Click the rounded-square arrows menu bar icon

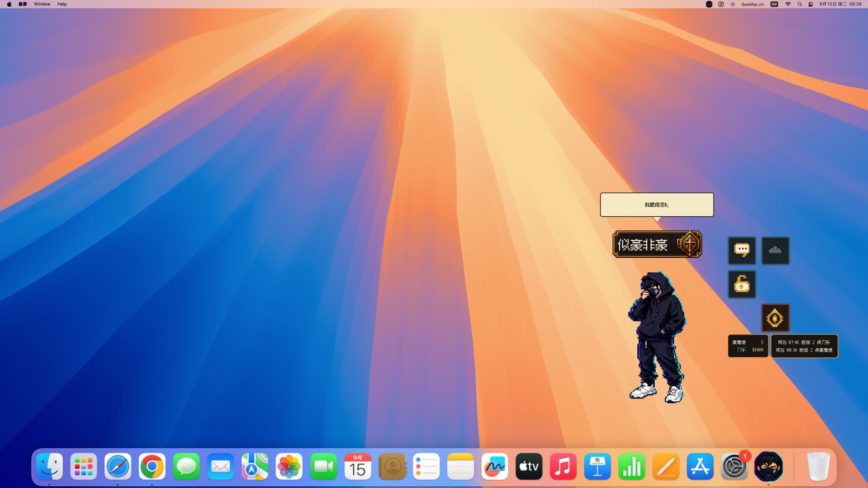coord(721,4)
